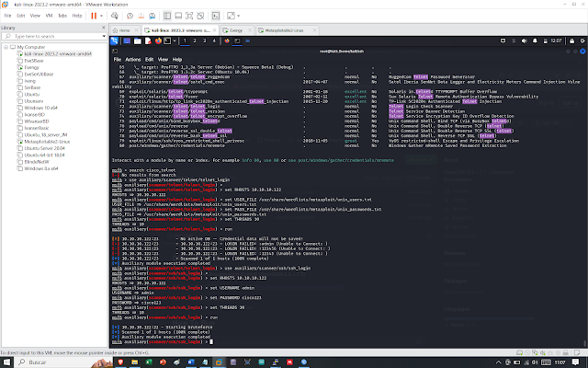Open Kali file manager panel icon
This screenshot has height=368, width=588.
pyautogui.click(x=138, y=40)
